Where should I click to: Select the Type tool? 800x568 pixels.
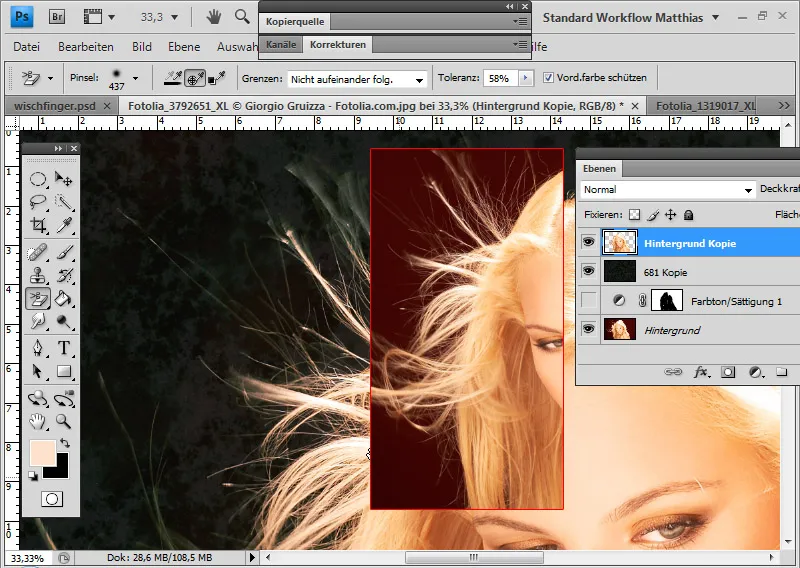pyautogui.click(x=64, y=348)
